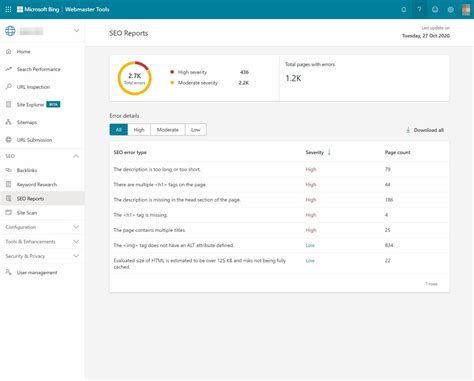Screen dimensions: 474x381
Task: Open 'The <h1> tag is missing' row
Action: pos(279,215)
